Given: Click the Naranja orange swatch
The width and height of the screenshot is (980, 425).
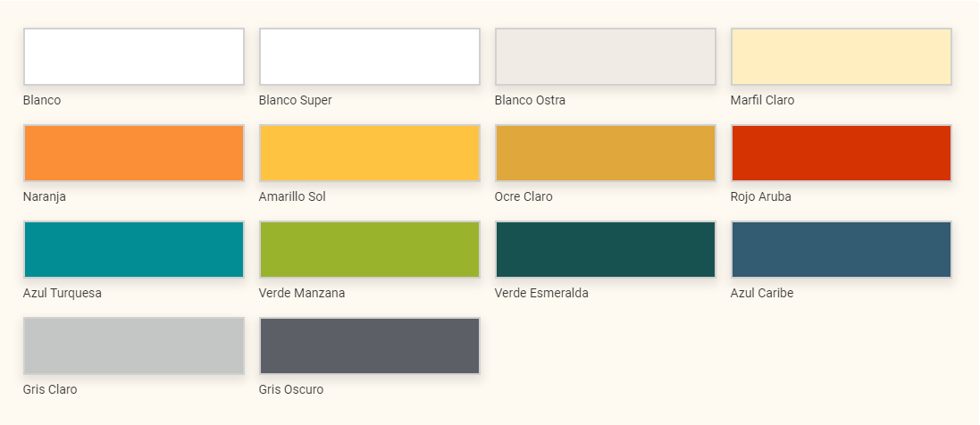Looking at the screenshot, I should pyautogui.click(x=134, y=154).
